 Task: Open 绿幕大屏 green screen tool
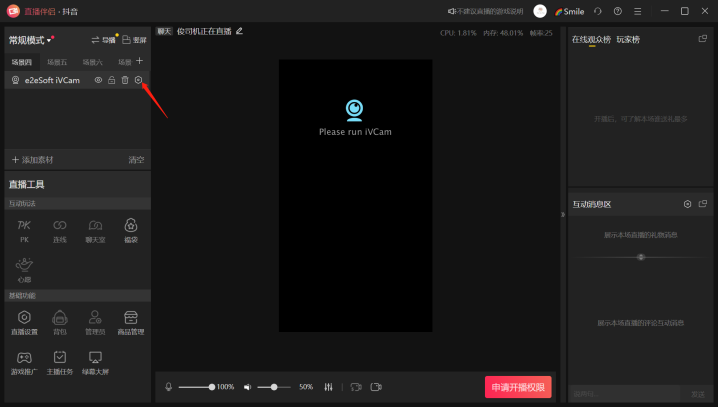pyautogui.click(x=96, y=361)
